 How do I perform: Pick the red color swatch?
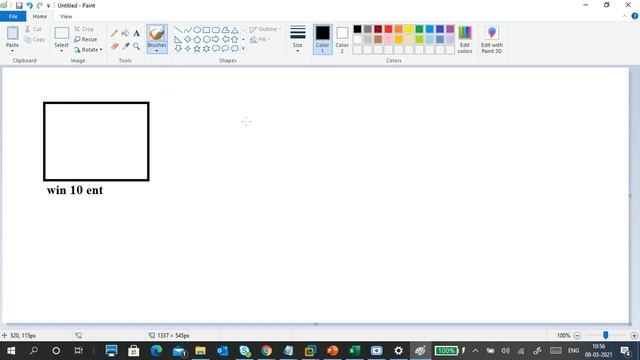tap(388, 29)
